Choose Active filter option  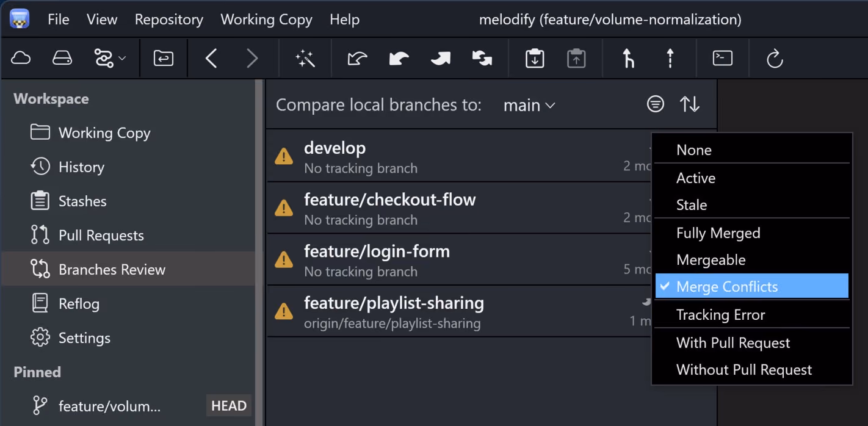752,178
